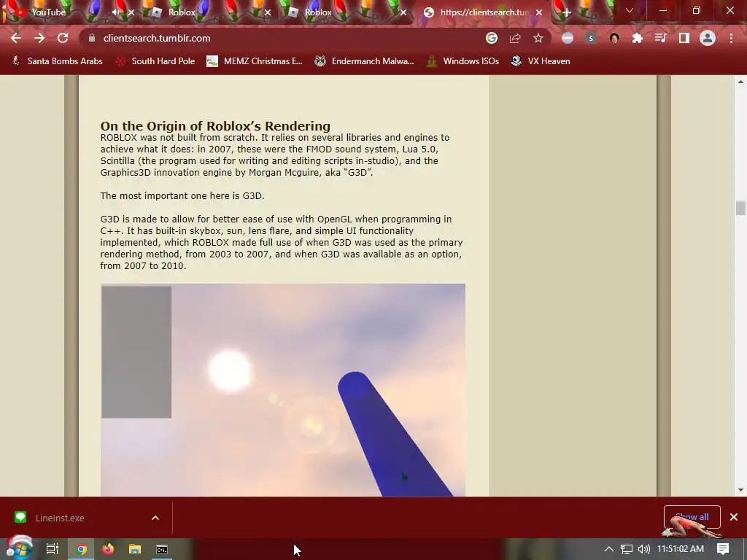This screenshot has height=560, width=747.
Task: Open the Extensions puzzle piece menu
Action: point(638,38)
